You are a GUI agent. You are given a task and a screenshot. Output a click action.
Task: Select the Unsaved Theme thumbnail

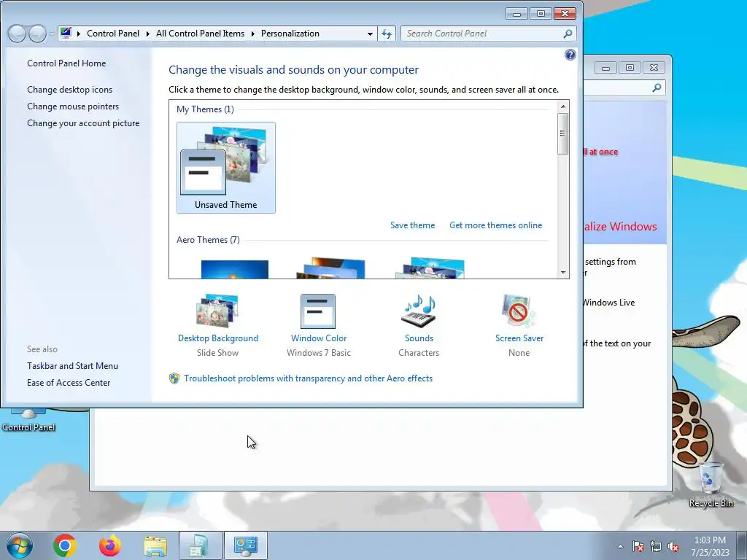click(226, 168)
